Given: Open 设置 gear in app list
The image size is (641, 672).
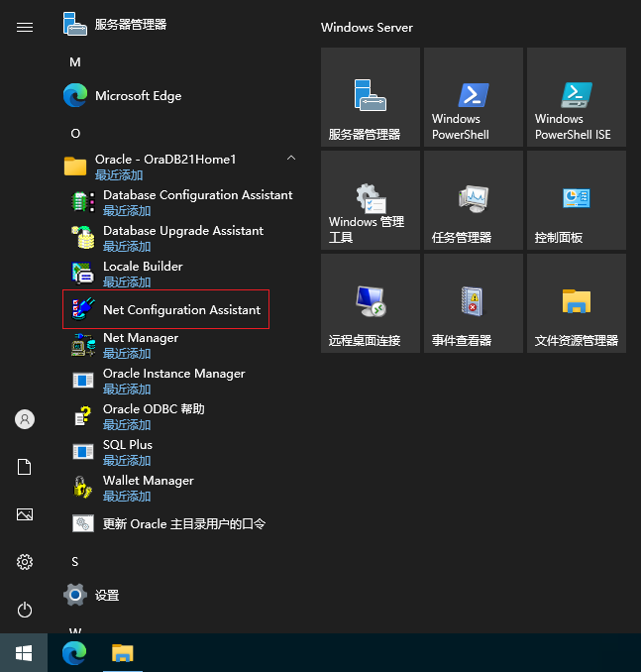Looking at the screenshot, I should click(75, 595).
